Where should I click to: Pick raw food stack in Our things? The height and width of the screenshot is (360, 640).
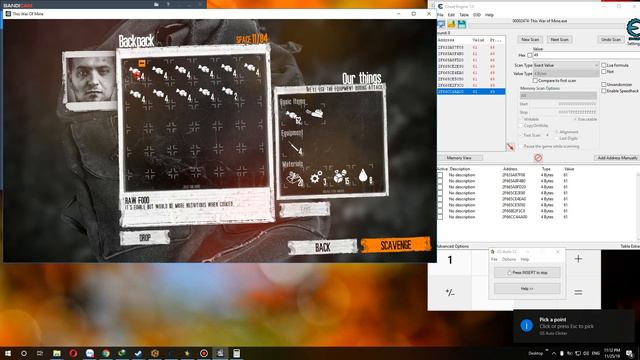(292, 117)
